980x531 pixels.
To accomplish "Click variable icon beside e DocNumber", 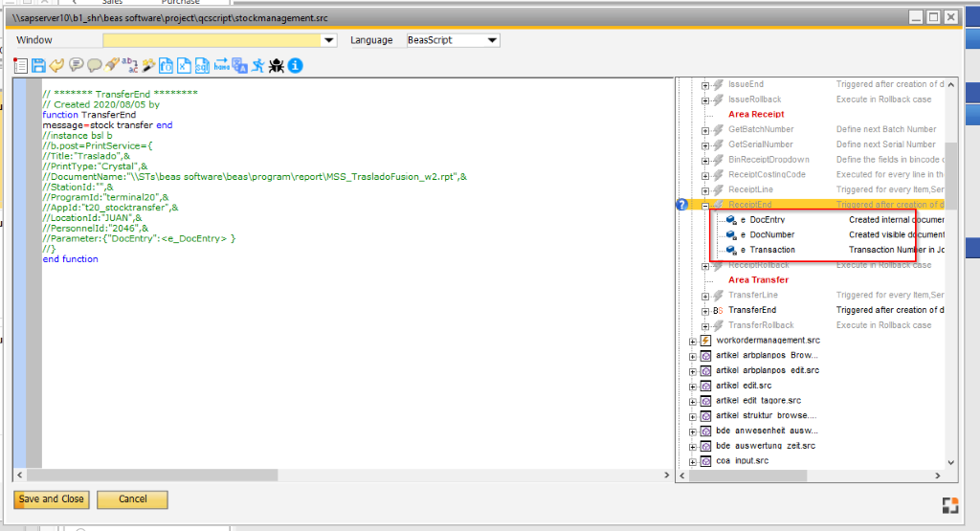I will coord(730,235).
